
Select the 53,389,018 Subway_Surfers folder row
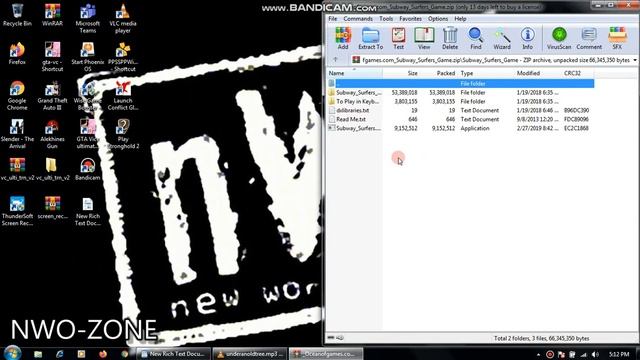[x=461, y=93]
